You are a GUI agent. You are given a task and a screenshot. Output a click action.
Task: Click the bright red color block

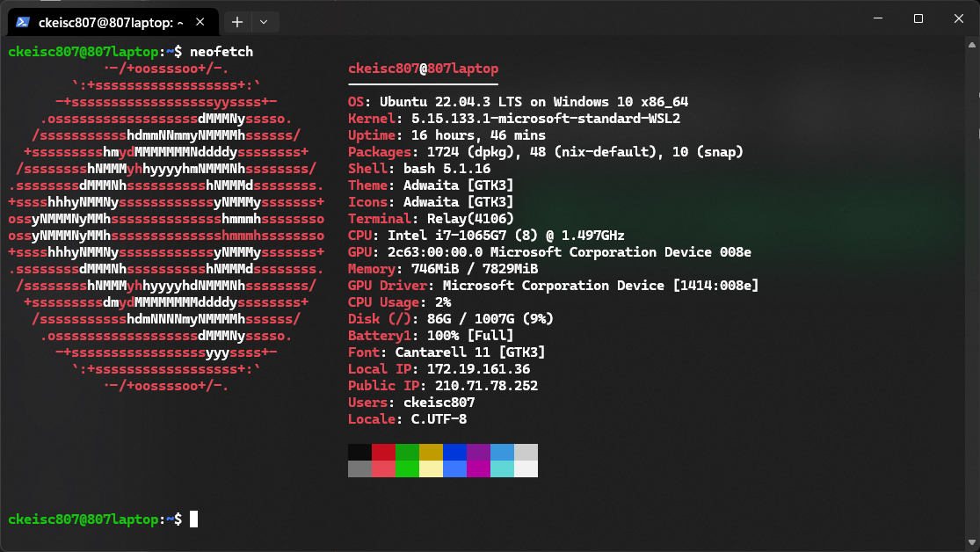point(384,468)
